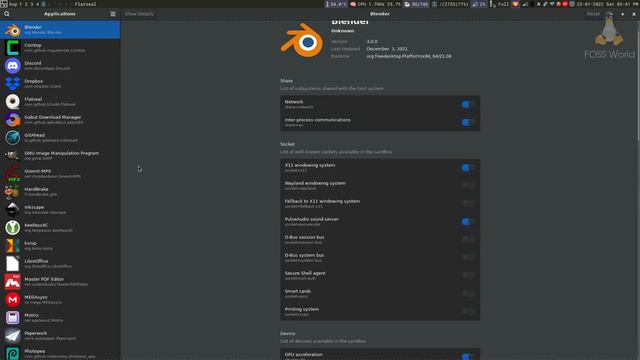Select the Konip application icon
Viewport: 640px width, 360px height.
click(x=13, y=245)
